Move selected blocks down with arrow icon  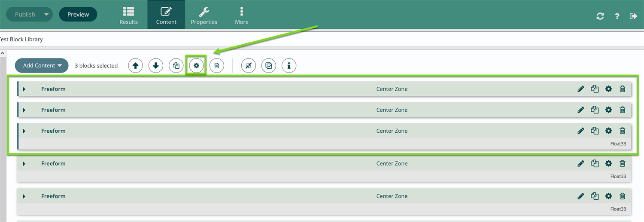tap(156, 66)
